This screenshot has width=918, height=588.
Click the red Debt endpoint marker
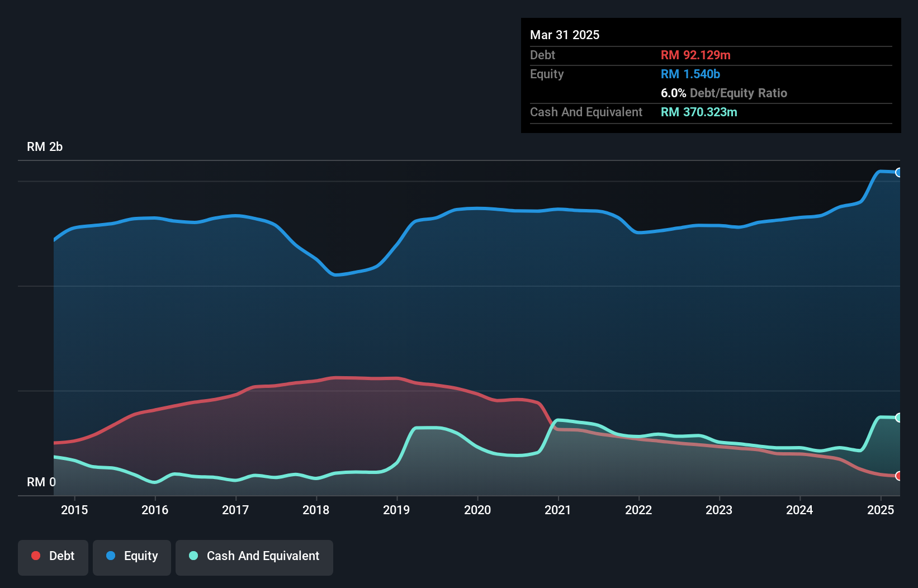pos(898,476)
